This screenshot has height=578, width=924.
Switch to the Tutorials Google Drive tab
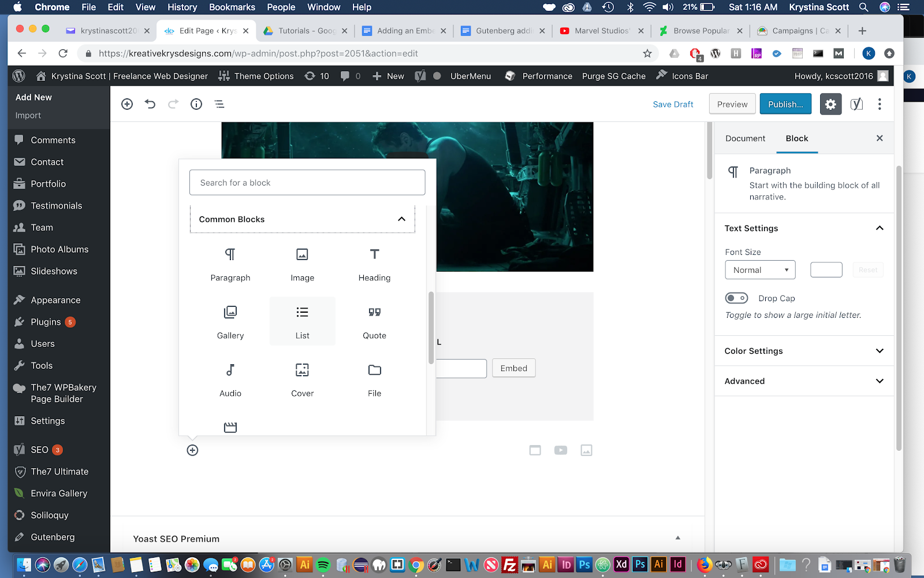[x=305, y=31]
